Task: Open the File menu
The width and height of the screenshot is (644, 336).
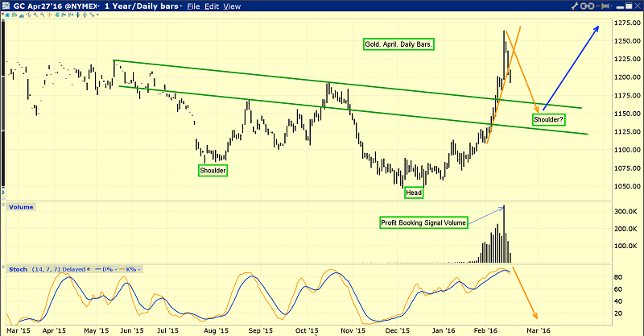Action: pyautogui.click(x=193, y=6)
